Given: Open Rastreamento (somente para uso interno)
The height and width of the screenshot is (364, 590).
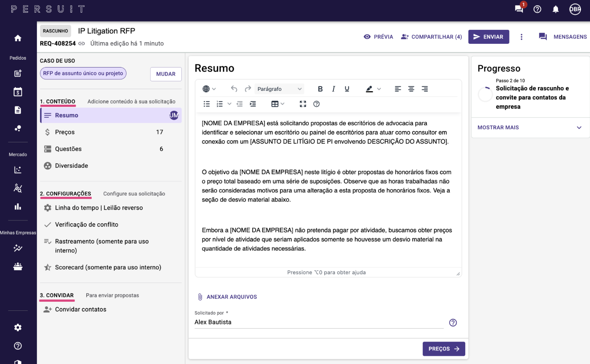Looking at the screenshot, I should point(111,246).
